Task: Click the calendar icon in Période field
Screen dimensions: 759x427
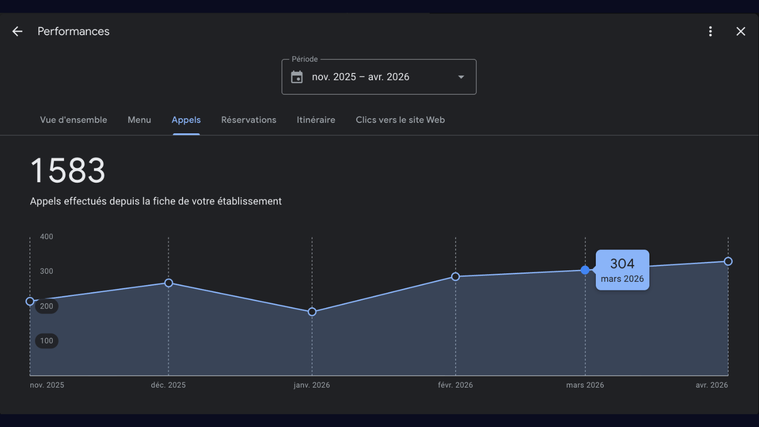Action: 297,77
